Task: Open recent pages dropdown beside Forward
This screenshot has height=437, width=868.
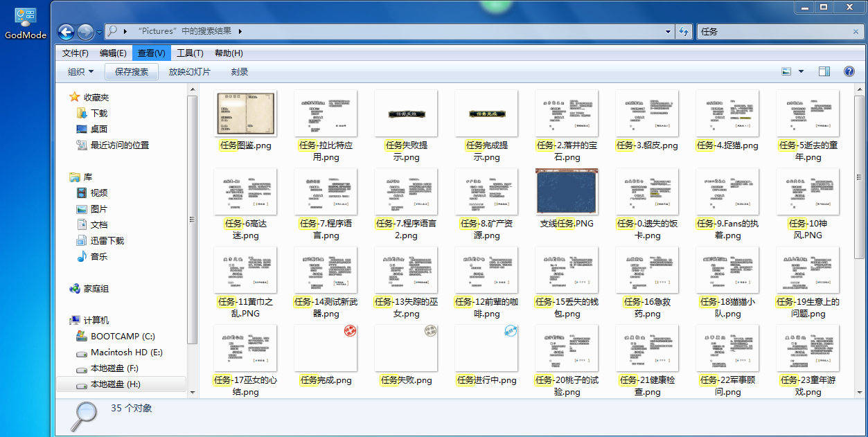Action: 99,32
